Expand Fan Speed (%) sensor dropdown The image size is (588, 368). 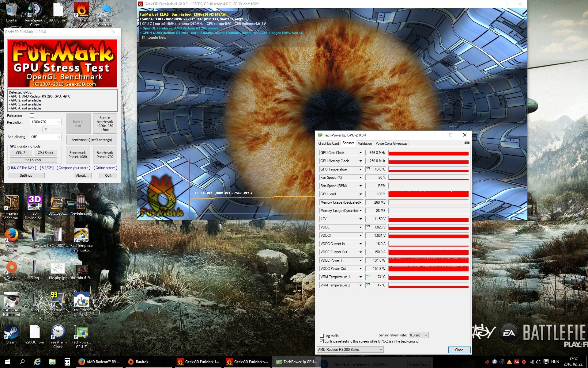click(360, 178)
